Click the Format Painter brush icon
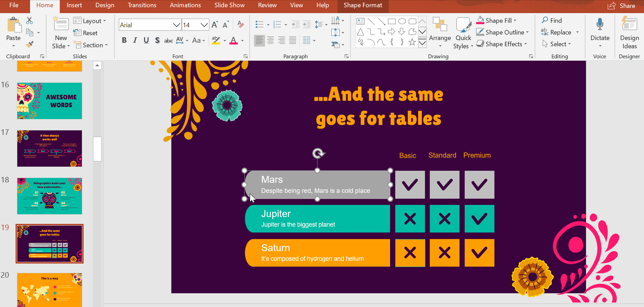644x307 pixels. 30,44
